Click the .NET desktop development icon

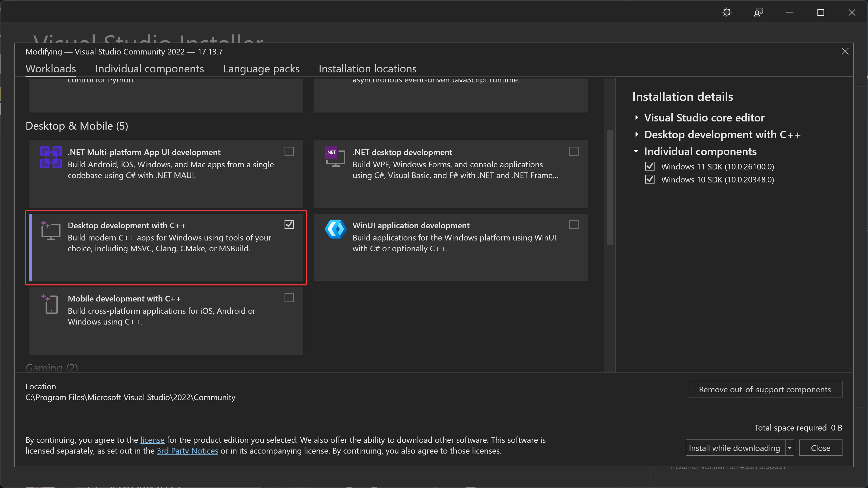(x=335, y=157)
